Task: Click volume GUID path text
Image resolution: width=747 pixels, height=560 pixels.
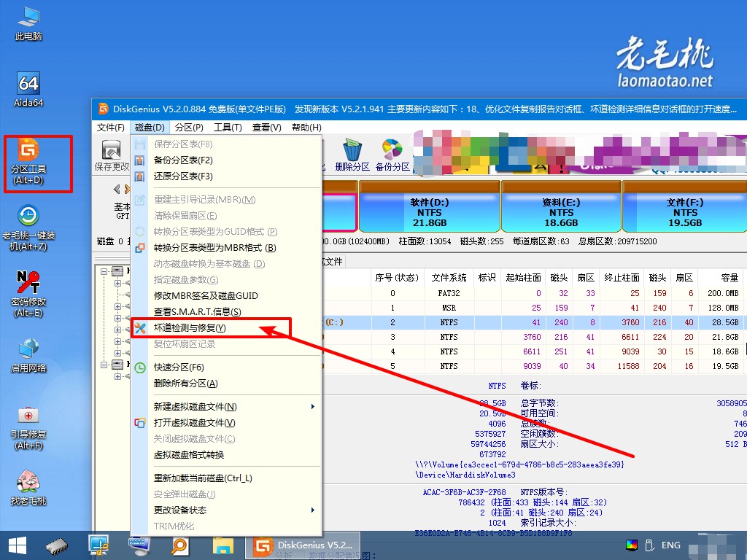Action: pyautogui.click(x=519, y=464)
